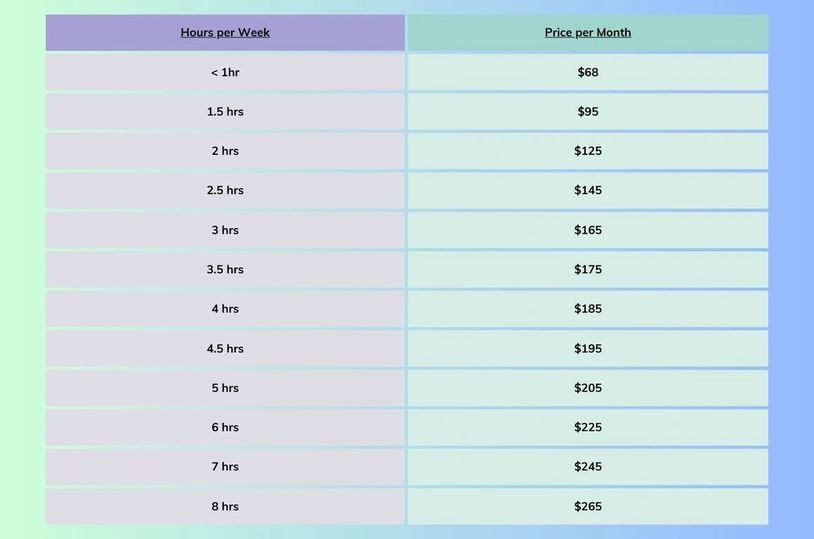The height and width of the screenshot is (539, 814).
Task: Click the $245 price cell
Action: (x=588, y=466)
